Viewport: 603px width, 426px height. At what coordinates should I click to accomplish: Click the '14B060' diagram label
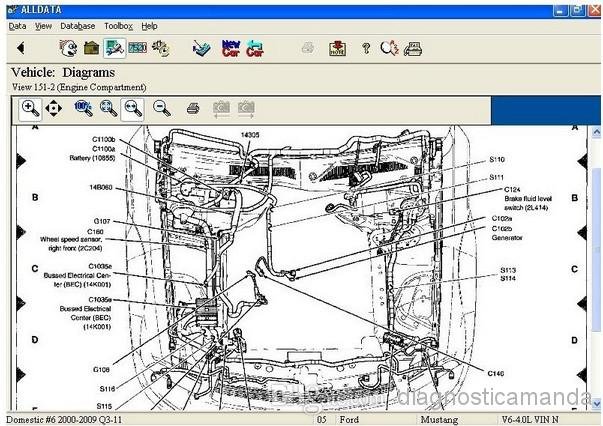click(101, 188)
